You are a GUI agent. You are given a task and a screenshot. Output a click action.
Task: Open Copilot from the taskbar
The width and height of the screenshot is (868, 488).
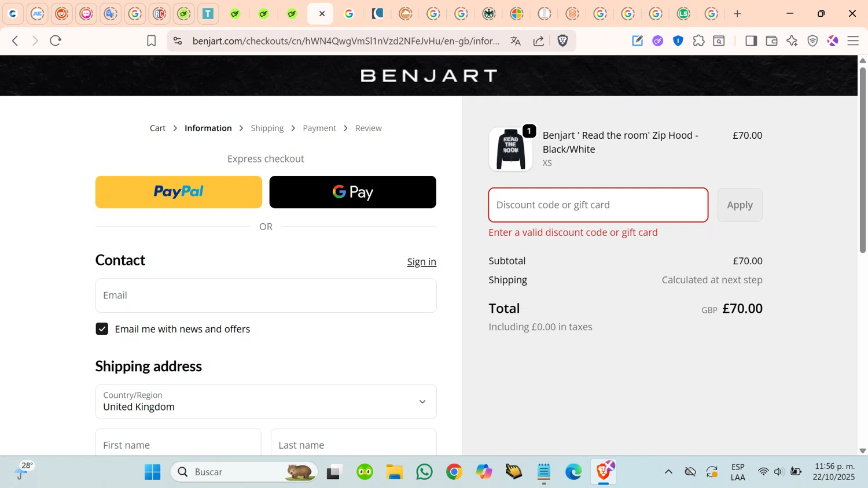[x=484, y=472]
